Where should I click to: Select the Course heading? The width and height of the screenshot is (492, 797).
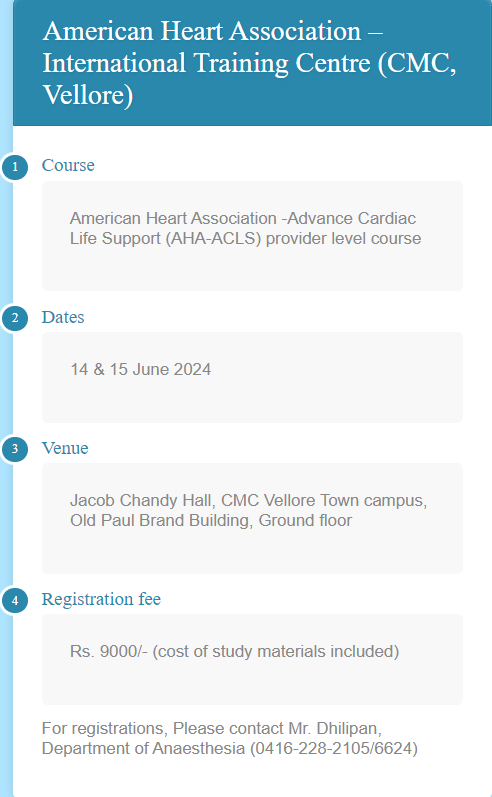[68, 165]
